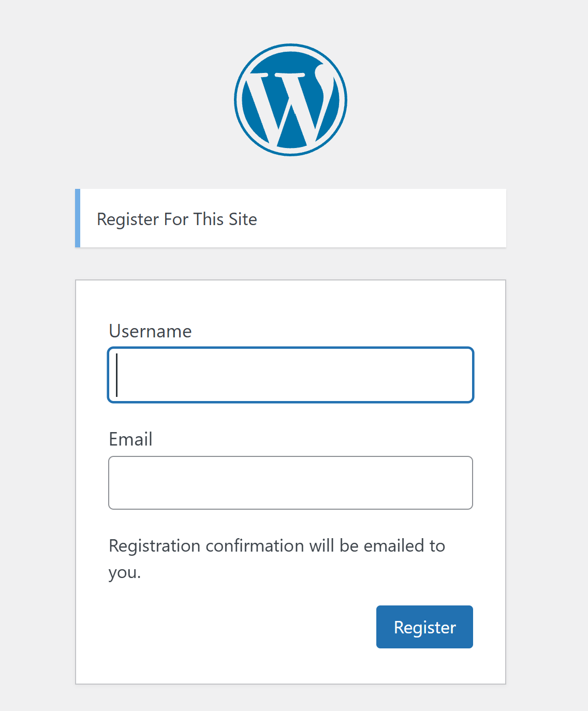
Task: Click the Email label above its field
Action: pos(130,439)
